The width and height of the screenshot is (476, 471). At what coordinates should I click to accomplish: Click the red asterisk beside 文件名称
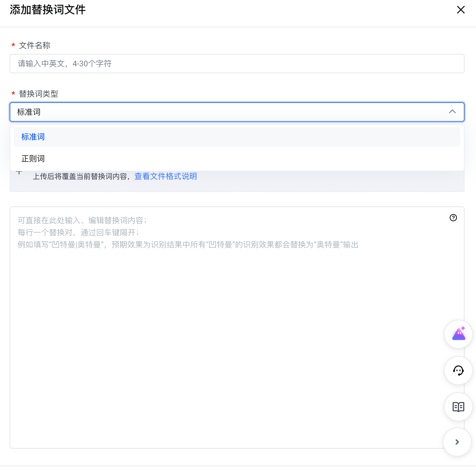(13, 45)
